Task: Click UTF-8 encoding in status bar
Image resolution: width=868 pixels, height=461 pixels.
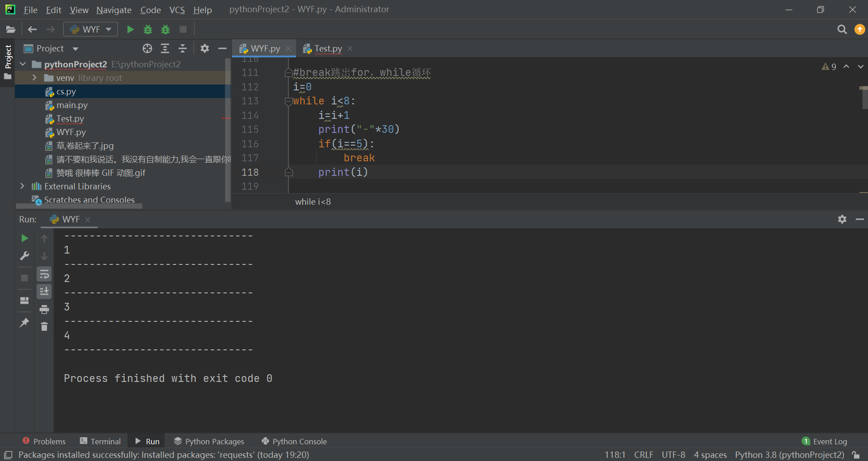Action: tap(673, 455)
